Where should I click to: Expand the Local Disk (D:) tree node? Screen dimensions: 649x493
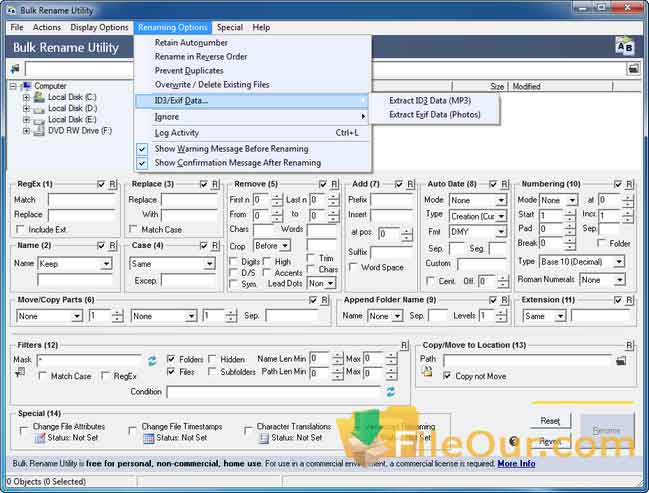pos(26,108)
